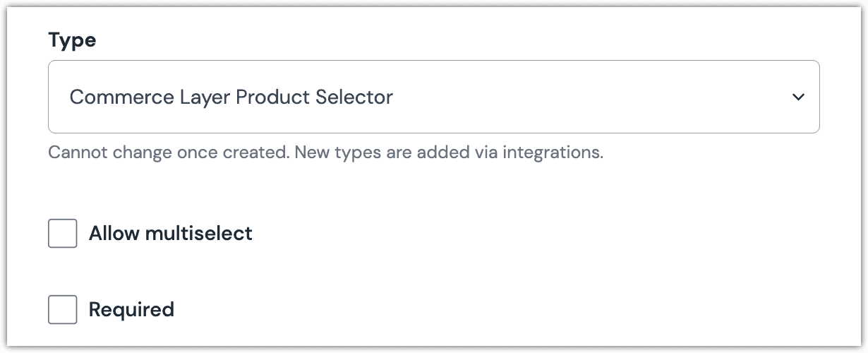868x353 pixels.
Task: Open the Type dropdown
Action: [x=433, y=97]
